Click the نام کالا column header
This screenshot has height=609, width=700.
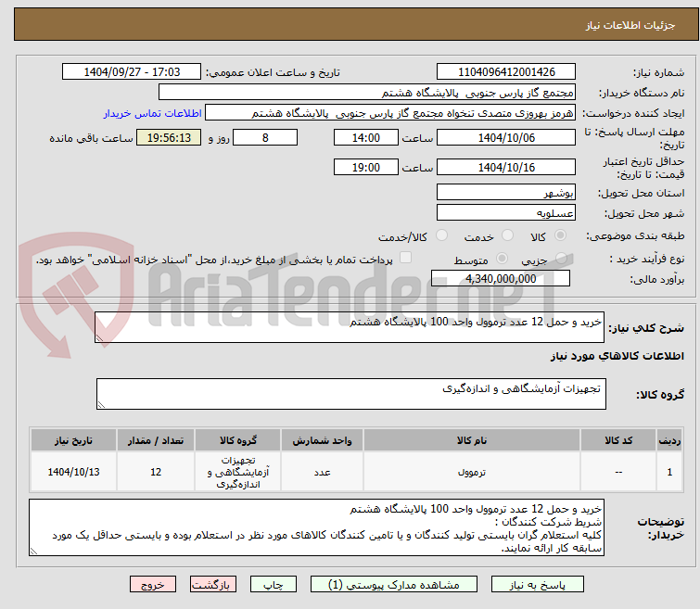coord(471,440)
